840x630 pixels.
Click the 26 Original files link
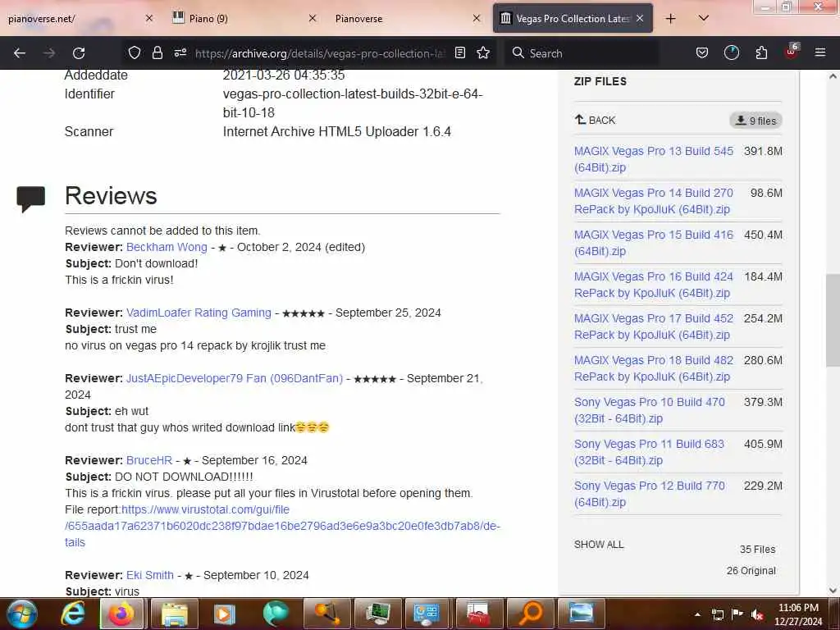pos(751,571)
